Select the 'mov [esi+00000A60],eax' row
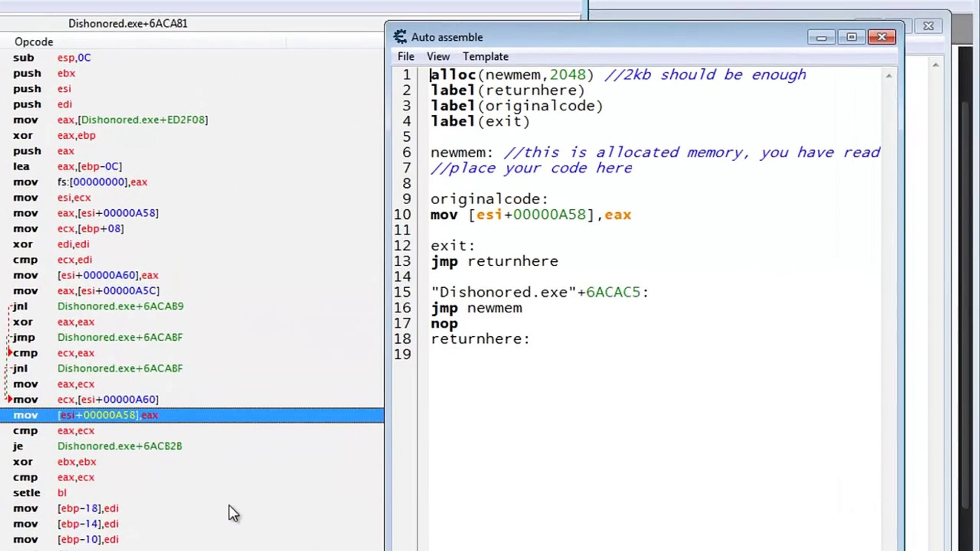The image size is (980, 551). 192,275
